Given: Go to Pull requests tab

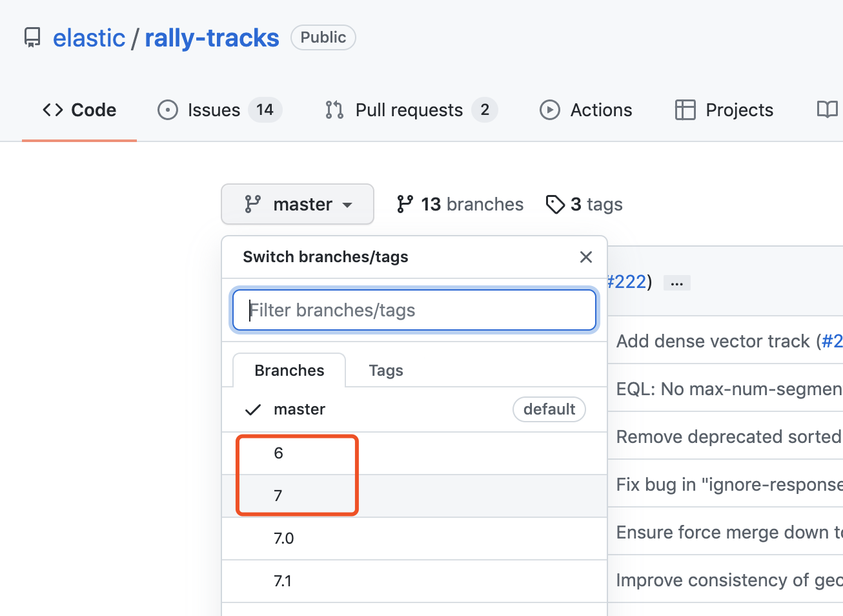Looking at the screenshot, I should (411, 110).
